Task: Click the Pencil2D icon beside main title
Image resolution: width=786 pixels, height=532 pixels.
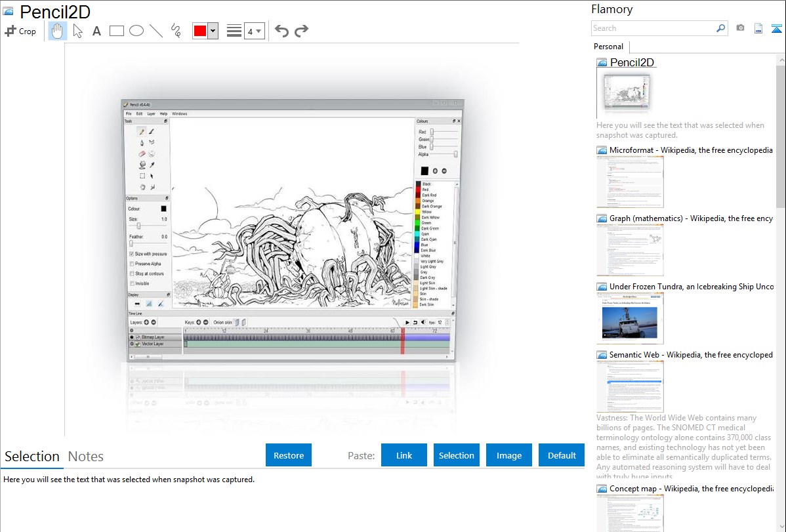Action: [x=8, y=11]
